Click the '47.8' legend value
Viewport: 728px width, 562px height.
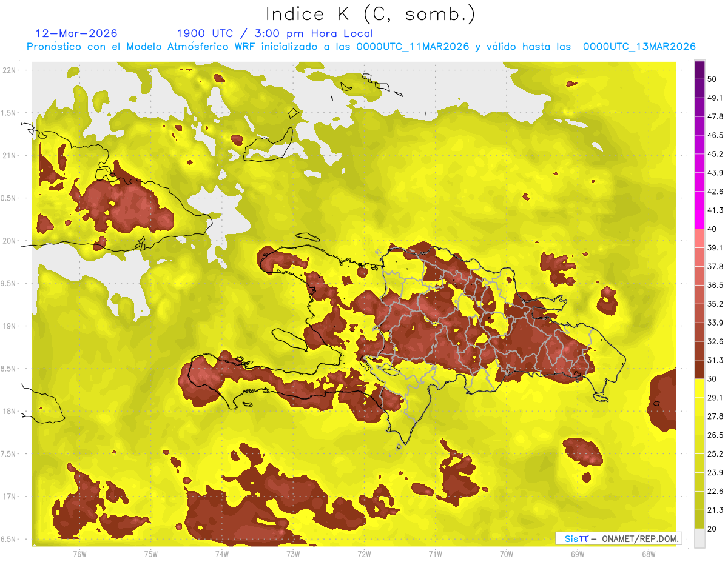point(715,116)
